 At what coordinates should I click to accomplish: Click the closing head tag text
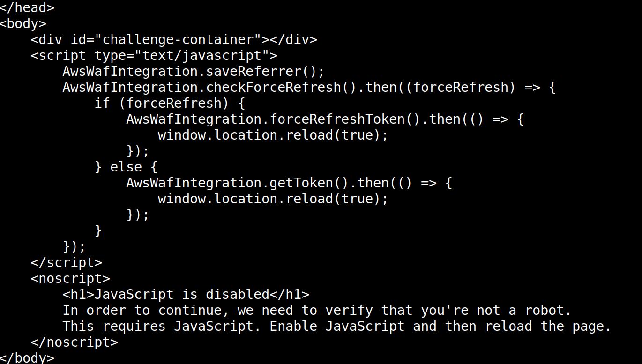(27, 7)
